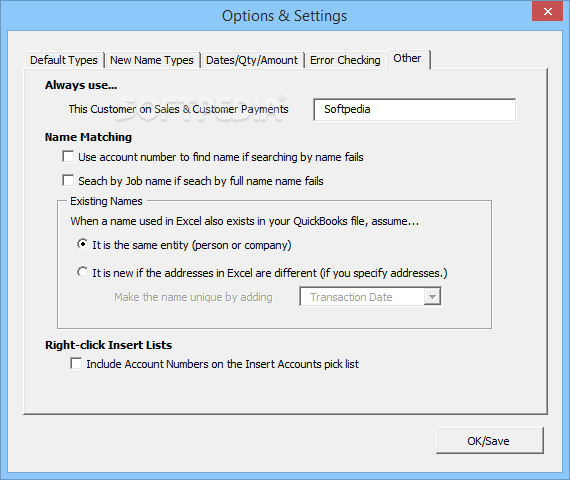Select the Error Checking tab
This screenshot has width=570, height=480.
pyautogui.click(x=345, y=60)
